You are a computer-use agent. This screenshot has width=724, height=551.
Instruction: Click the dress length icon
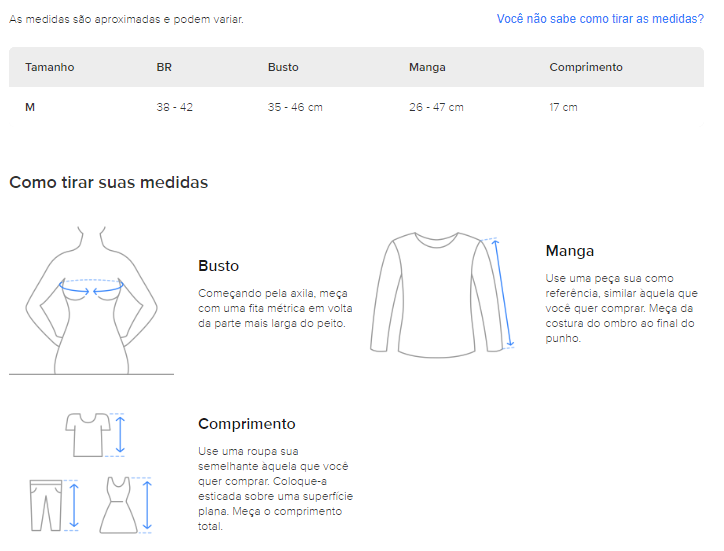(x=119, y=505)
